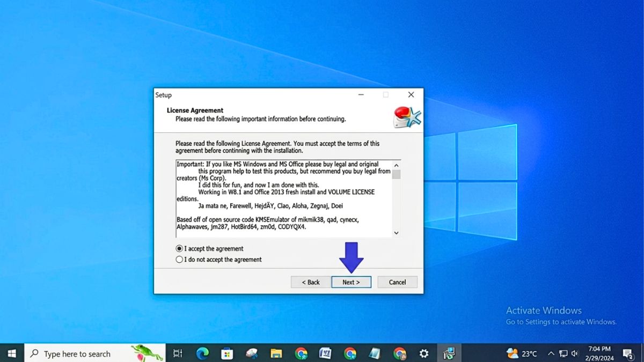The height and width of the screenshot is (362, 644).
Task: Click the active Setup installer taskbar icon
Action: 449,353
